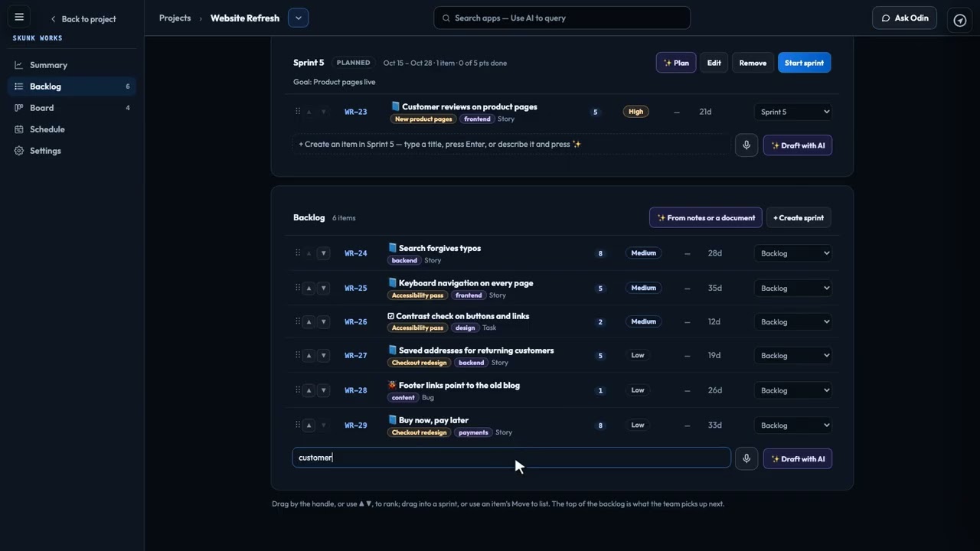Viewport: 980px width, 551px height.
Task: Click the microphone icon in Sprint 5 create row
Action: click(746, 145)
